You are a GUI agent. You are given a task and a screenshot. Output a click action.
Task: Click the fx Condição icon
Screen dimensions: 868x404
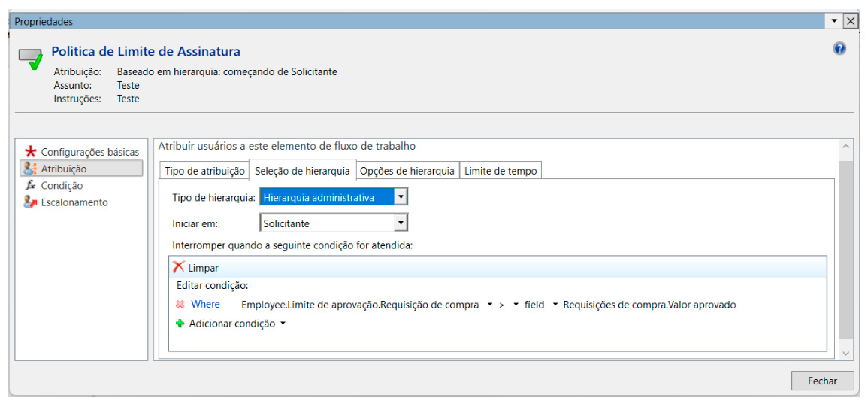pyautogui.click(x=30, y=186)
